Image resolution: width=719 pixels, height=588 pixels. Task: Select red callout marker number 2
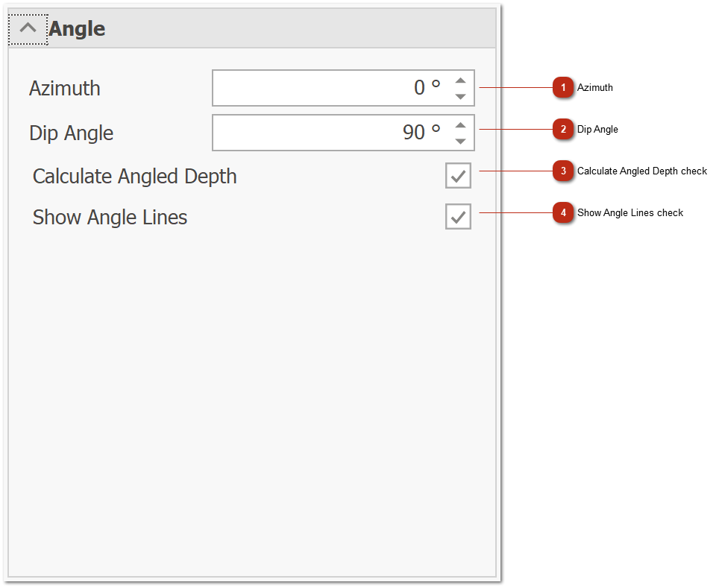(563, 130)
